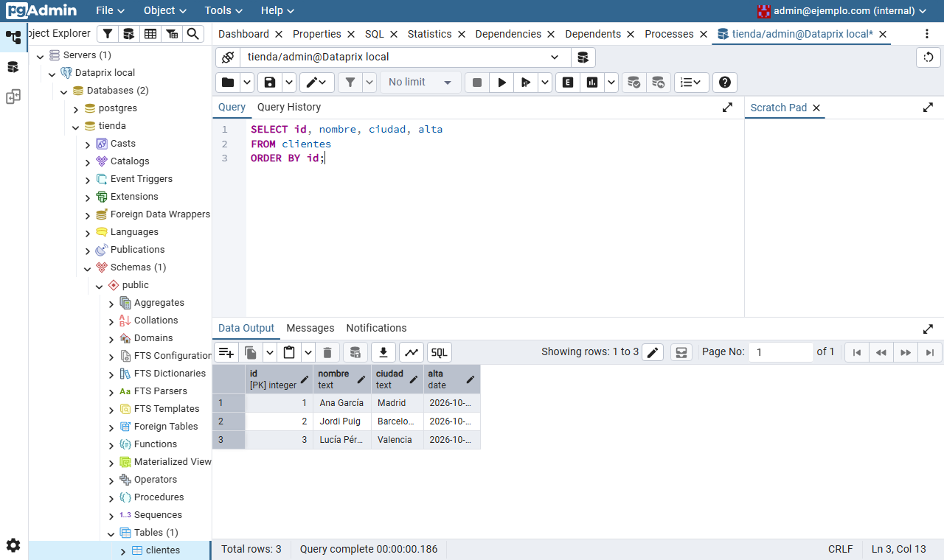Click edit pencil in nombre column header
This screenshot has height=560, width=944.
pyautogui.click(x=361, y=379)
